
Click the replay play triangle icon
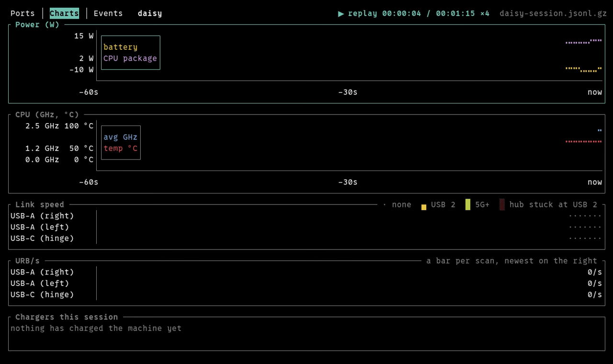(341, 14)
